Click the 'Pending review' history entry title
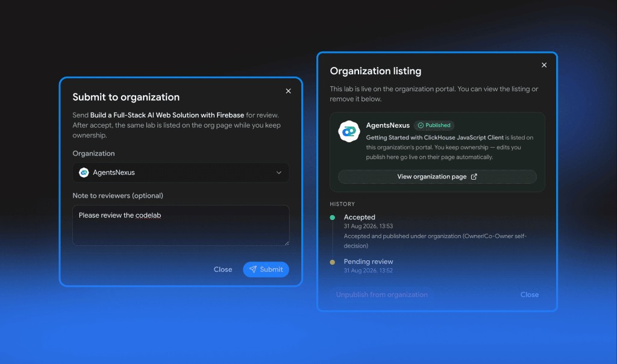617x364 pixels. [368, 262]
